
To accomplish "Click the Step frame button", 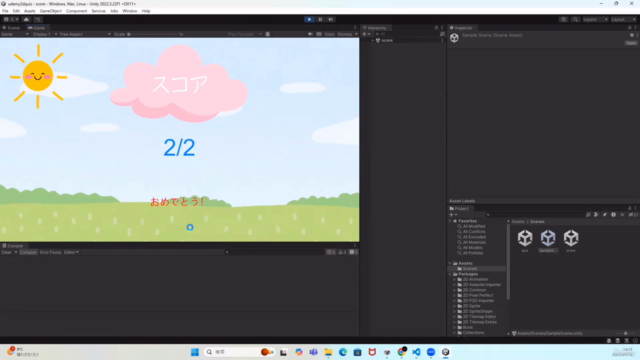I will [331, 19].
